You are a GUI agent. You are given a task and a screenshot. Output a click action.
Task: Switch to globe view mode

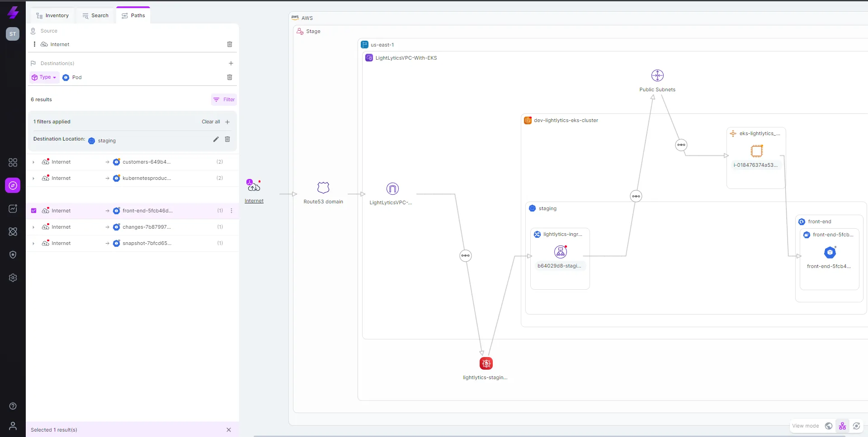click(829, 426)
